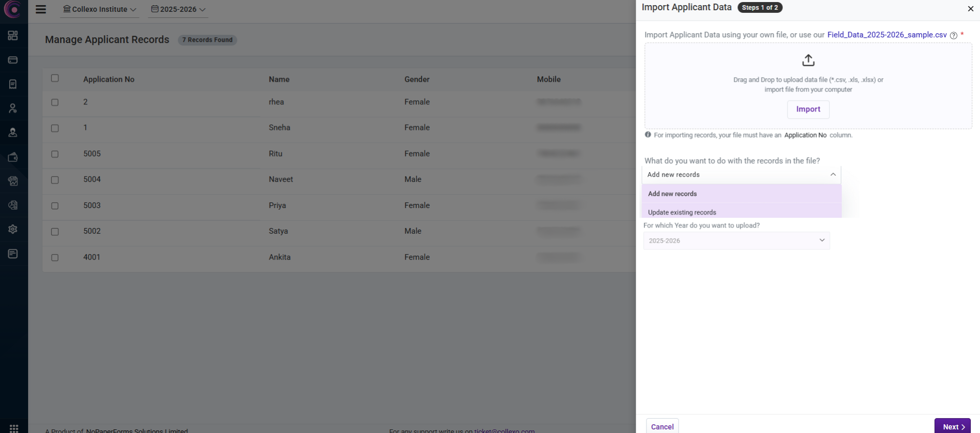
Task: Open the dashboard icon in sidebar
Action: point(13,35)
